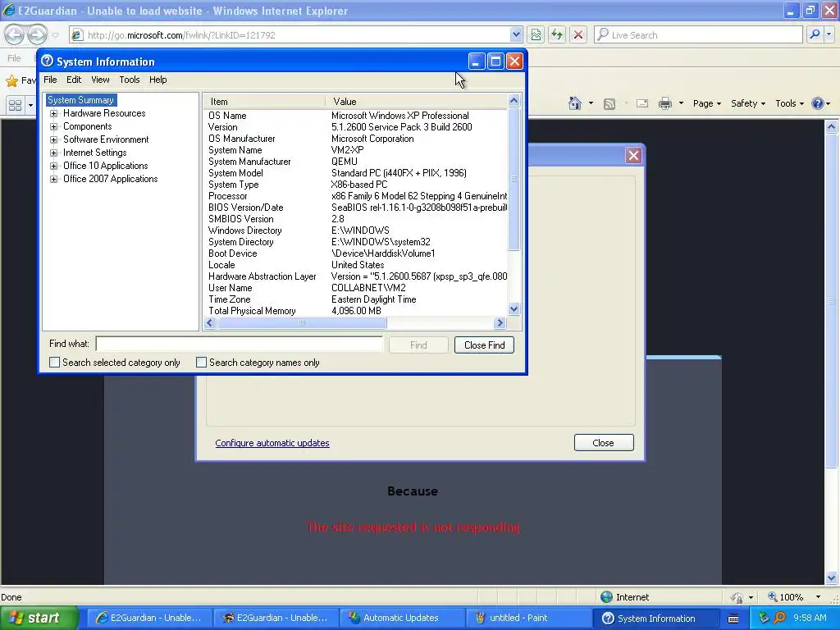Click down arrow of details list scrollbar
840x630 pixels.
click(x=514, y=309)
